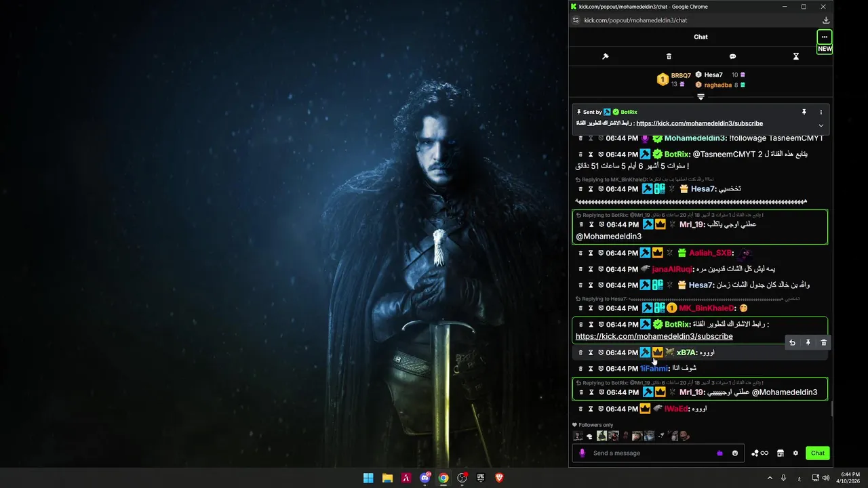Unpin the pinned BotRix message via its pin icon
868x488 pixels.
click(x=804, y=112)
